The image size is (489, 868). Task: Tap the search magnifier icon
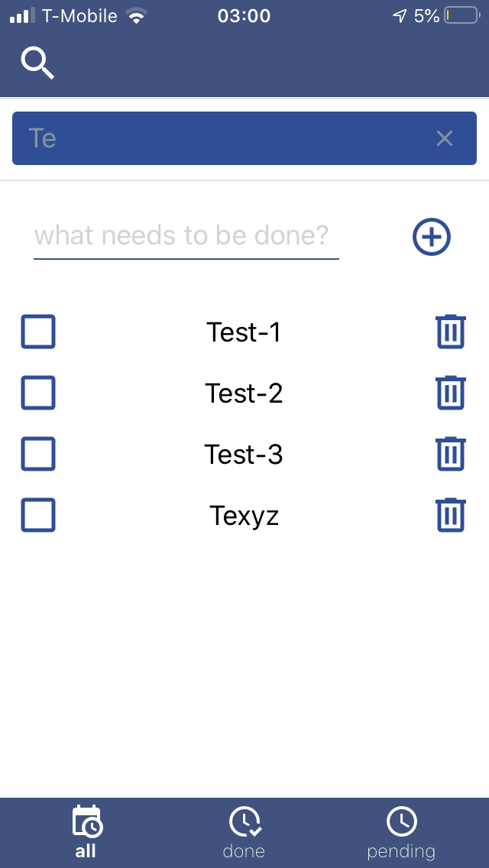[37, 63]
